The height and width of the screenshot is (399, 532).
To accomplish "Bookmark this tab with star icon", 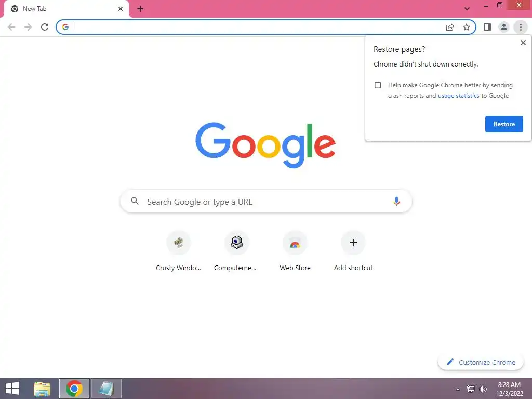I will 467,27.
